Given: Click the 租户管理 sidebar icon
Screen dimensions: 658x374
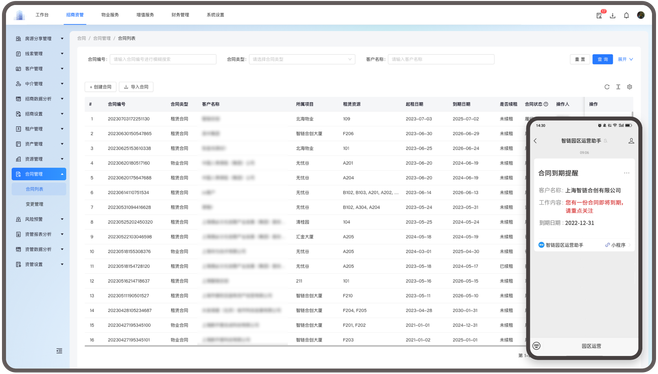Looking at the screenshot, I should click(x=18, y=129).
